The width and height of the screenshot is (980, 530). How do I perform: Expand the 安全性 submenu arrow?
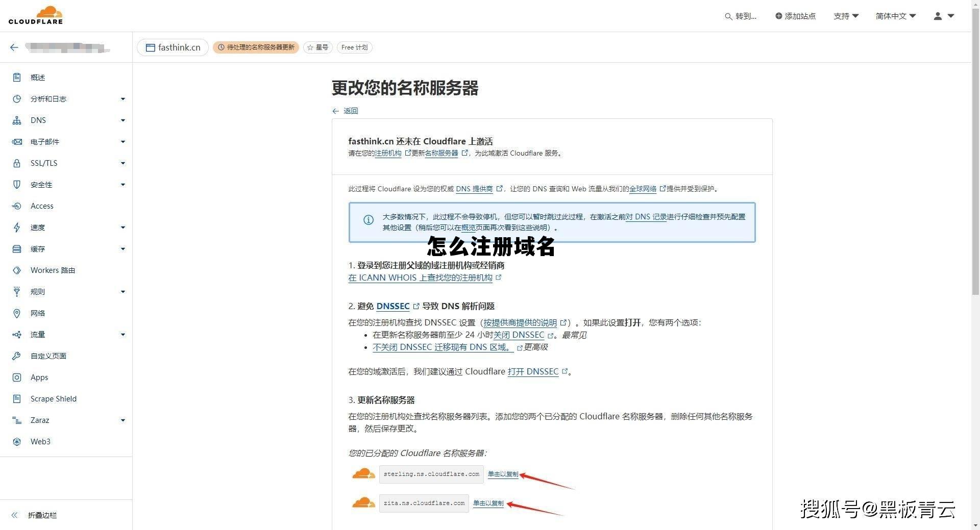123,185
